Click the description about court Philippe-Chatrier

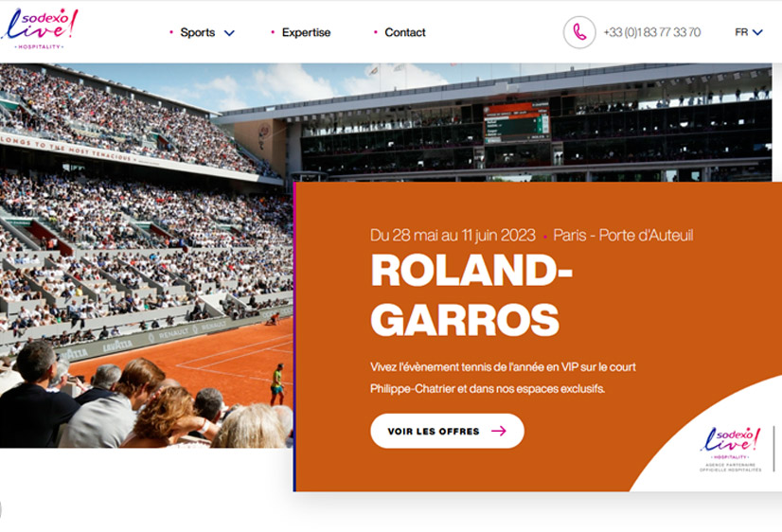click(503, 378)
